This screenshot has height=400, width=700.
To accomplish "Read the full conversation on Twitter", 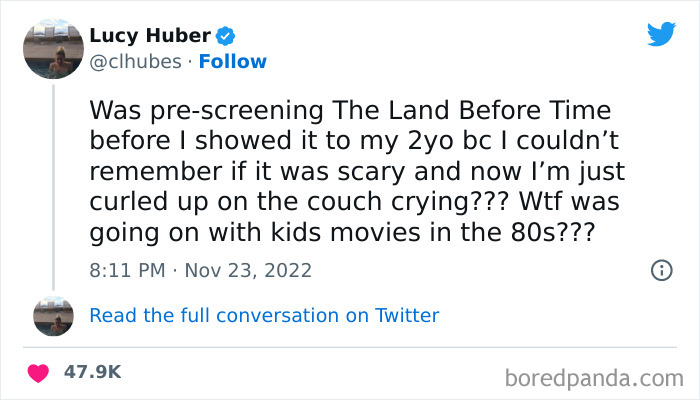I will pyautogui.click(x=264, y=315).
